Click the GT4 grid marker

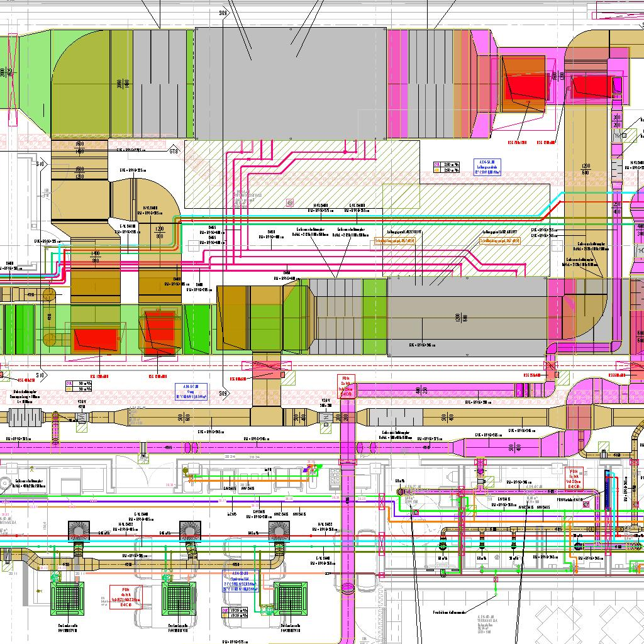(174, 150)
